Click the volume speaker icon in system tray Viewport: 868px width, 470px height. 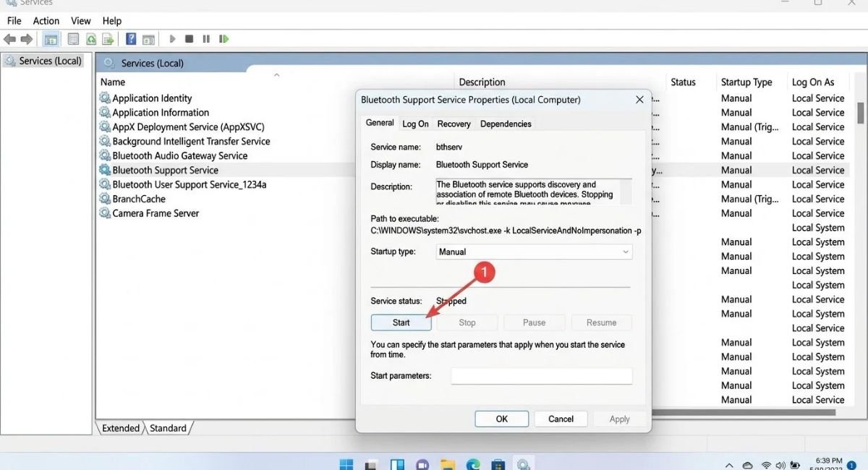click(781, 464)
